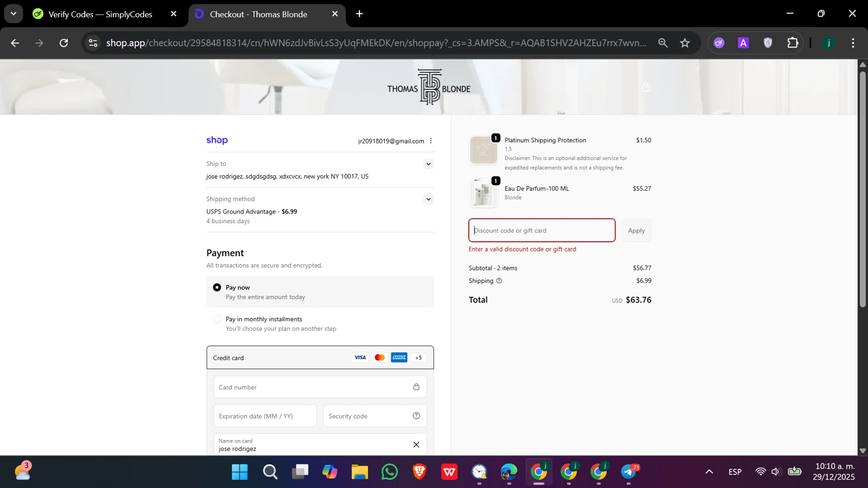Open the purple round extension icon
The height and width of the screenshot is (488, 868).
pyautogui.click(x=719, y=43)
